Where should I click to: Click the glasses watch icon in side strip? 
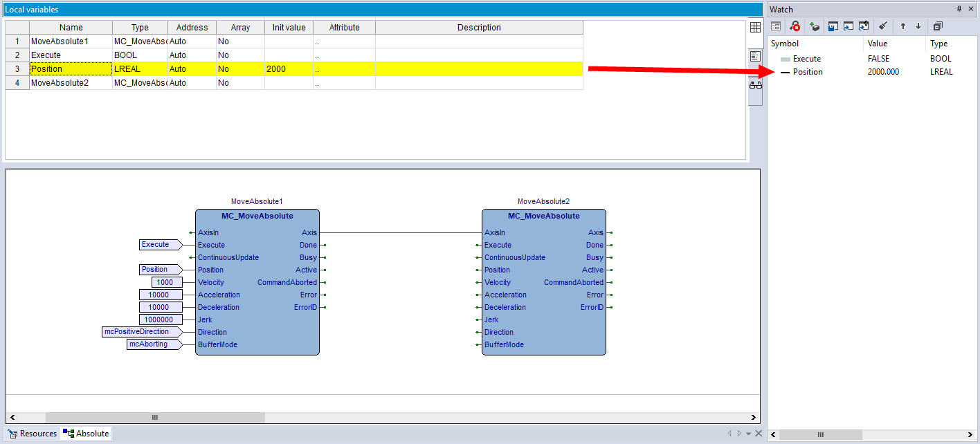click(x=755, y=85)
